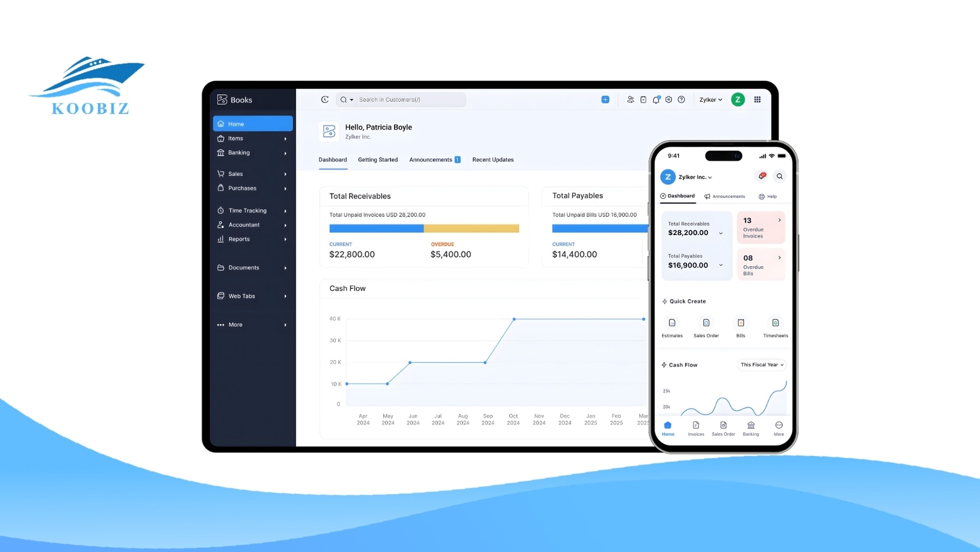Switch to the Getting Started tab

click(377, 160)
